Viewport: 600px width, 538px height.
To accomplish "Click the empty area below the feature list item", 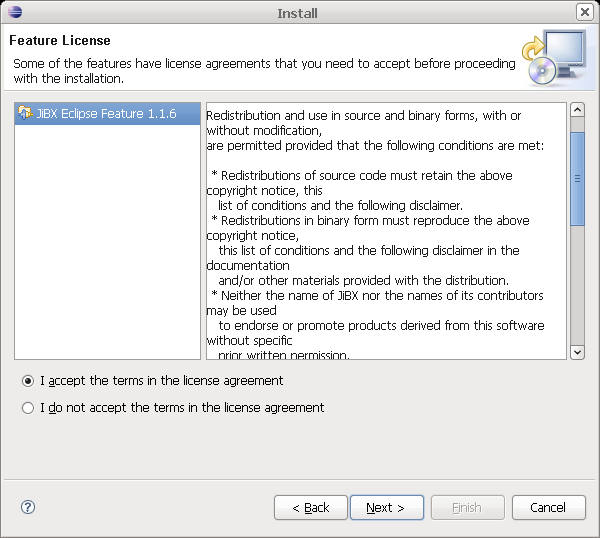I will 107,250.
